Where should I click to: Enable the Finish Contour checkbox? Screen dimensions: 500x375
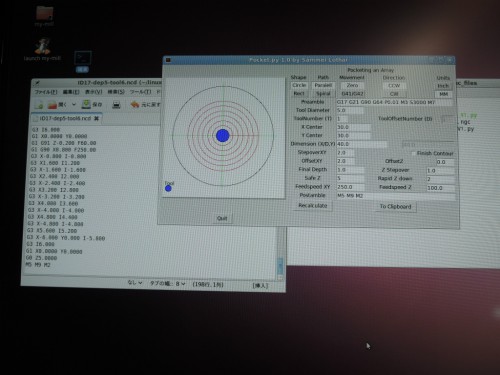pyautogui.click(x=413, y=153)
